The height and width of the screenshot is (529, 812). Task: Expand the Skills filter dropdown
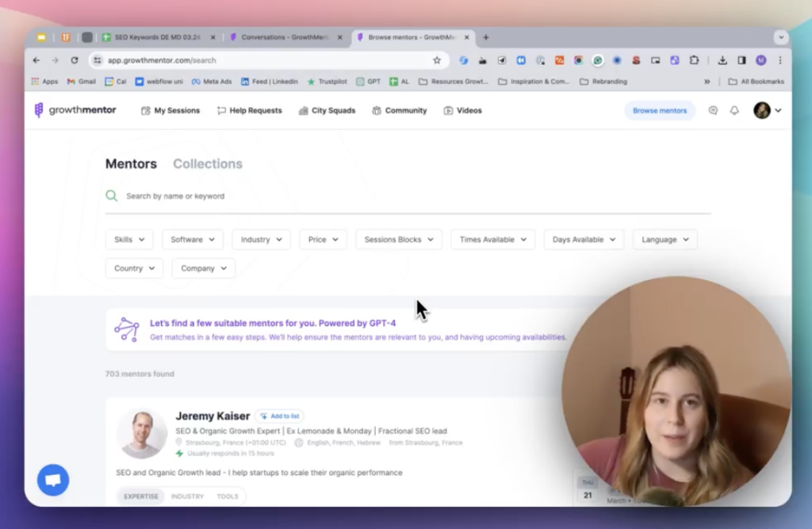[x=129, y=240]
